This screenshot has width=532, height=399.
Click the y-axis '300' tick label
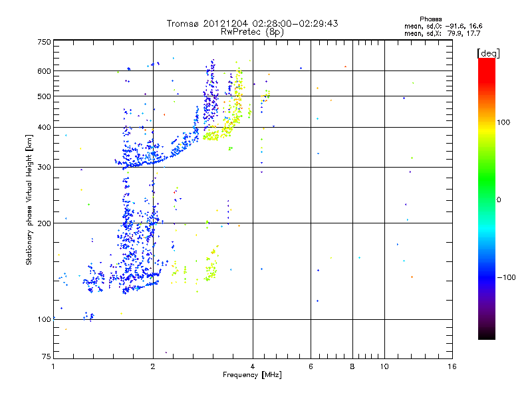pos(44,167)
